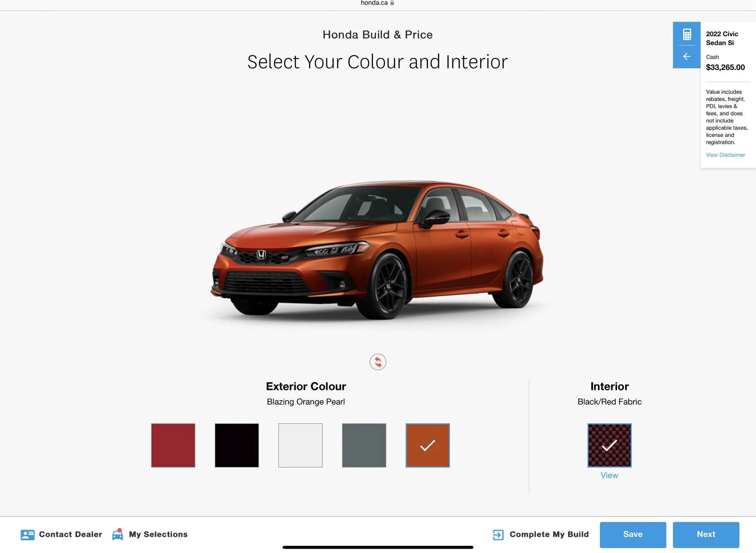Image resolution: width=756 pixels, height=553 pixels.
Task: Open the interior View link
Action: (610, 475)
